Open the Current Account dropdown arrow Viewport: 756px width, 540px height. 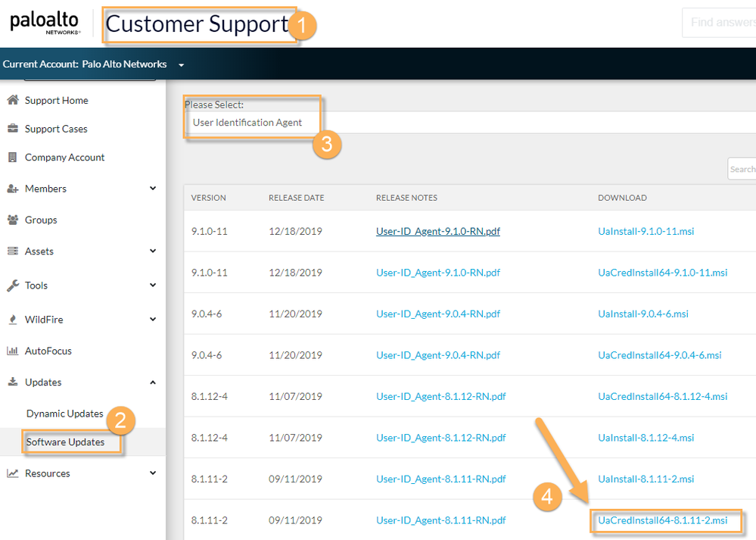point(182,64)
